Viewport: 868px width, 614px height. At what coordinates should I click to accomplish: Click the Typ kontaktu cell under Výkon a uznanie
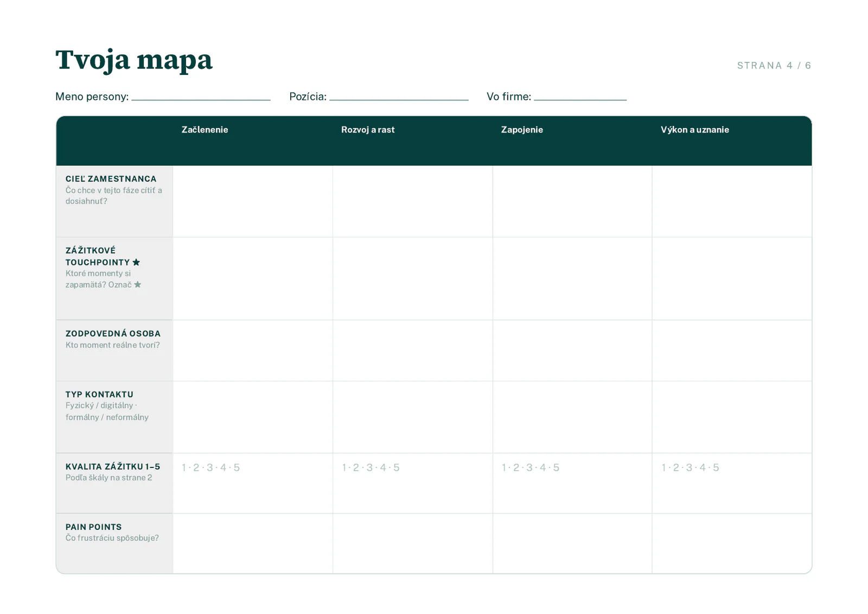pos(732,417)
